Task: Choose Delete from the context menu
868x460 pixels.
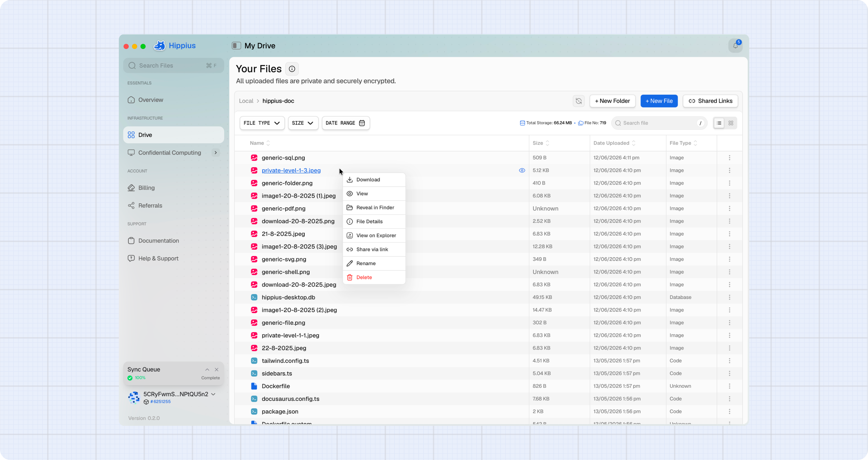Action: pos(374,277)
